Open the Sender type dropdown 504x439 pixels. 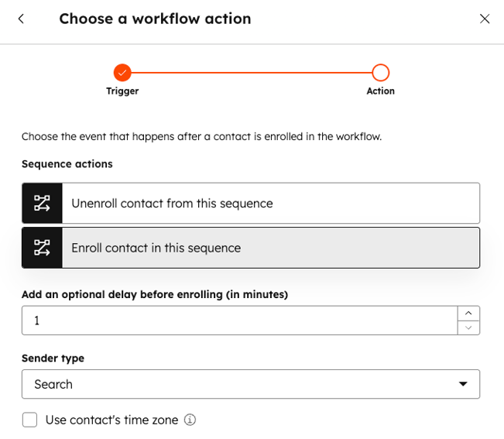click(251, 384)
